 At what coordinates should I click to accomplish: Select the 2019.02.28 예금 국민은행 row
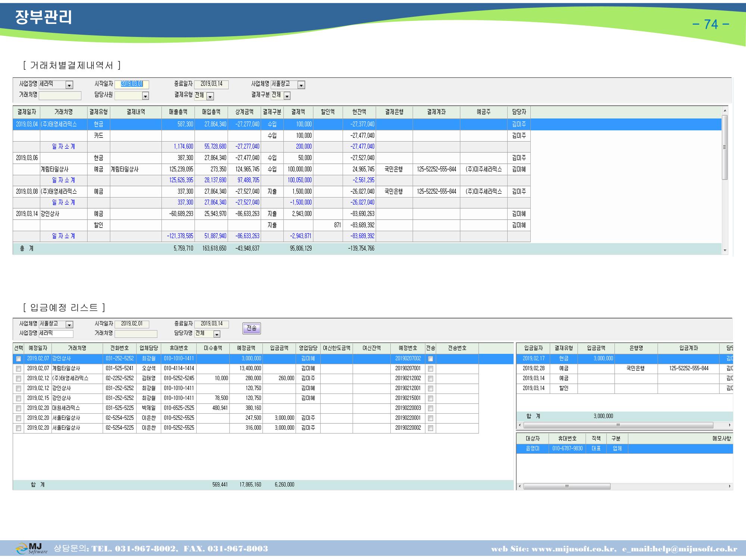[x=624, y=368]
